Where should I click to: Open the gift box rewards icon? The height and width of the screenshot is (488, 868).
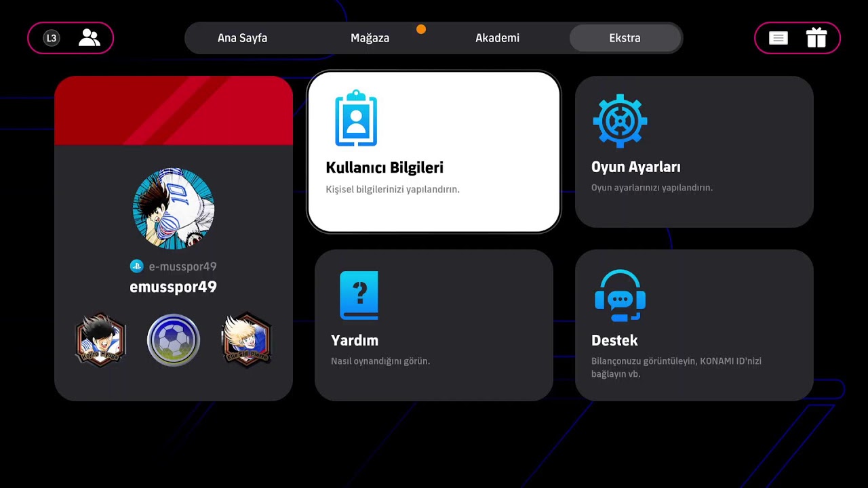(816, 37)
